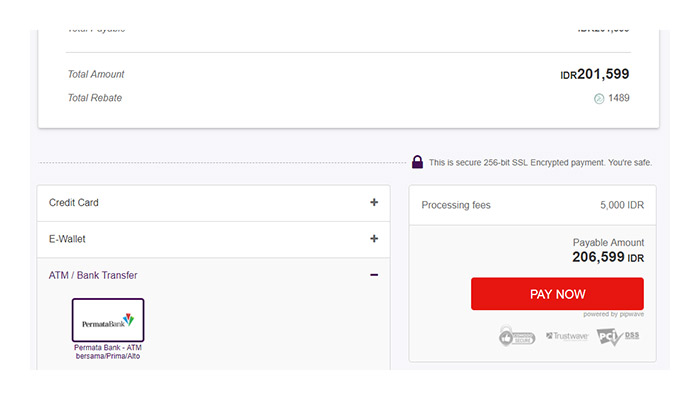Click the Processing fees row
The image size is (700, 400).
(x=532, y=205)
